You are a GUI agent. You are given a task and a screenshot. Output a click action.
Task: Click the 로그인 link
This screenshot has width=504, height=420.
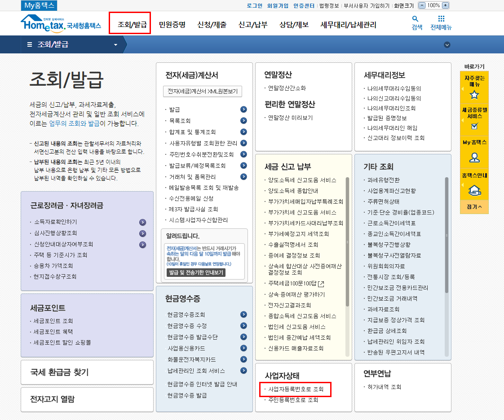[255, 5]
